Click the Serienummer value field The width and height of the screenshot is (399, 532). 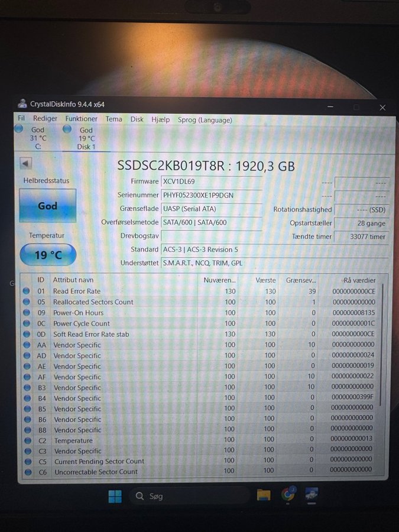(x=211, y=194)
